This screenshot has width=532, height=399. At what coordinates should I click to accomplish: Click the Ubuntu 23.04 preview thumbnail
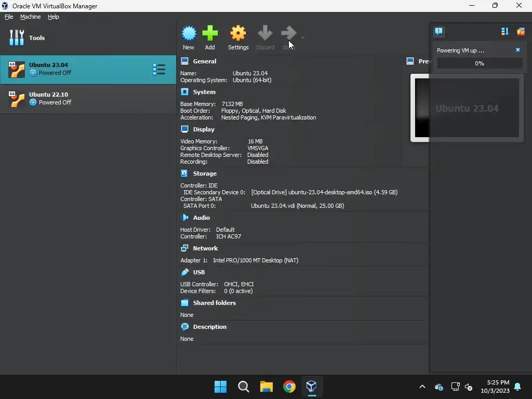(x=467, y=108)
